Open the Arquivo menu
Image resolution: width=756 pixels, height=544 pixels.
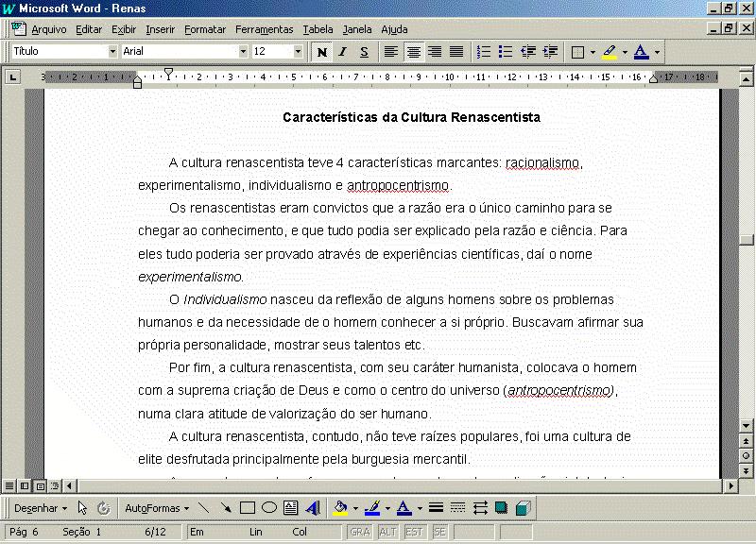(49, 29)
